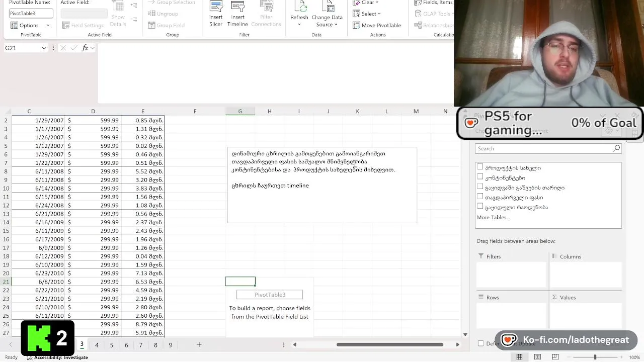The height and width of the screenshot is (362, 644).
Task: Click the PivotTable3 placeholder box
Action: pos(270,295)
